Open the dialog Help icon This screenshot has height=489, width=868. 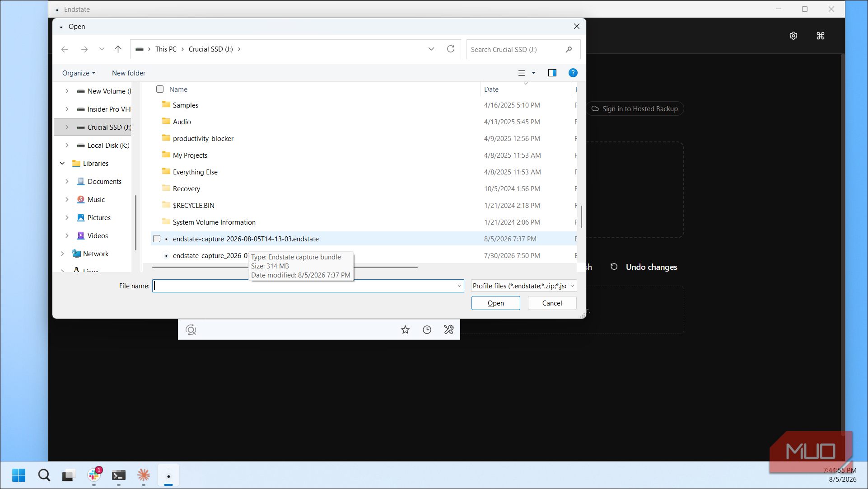(573, 73)
